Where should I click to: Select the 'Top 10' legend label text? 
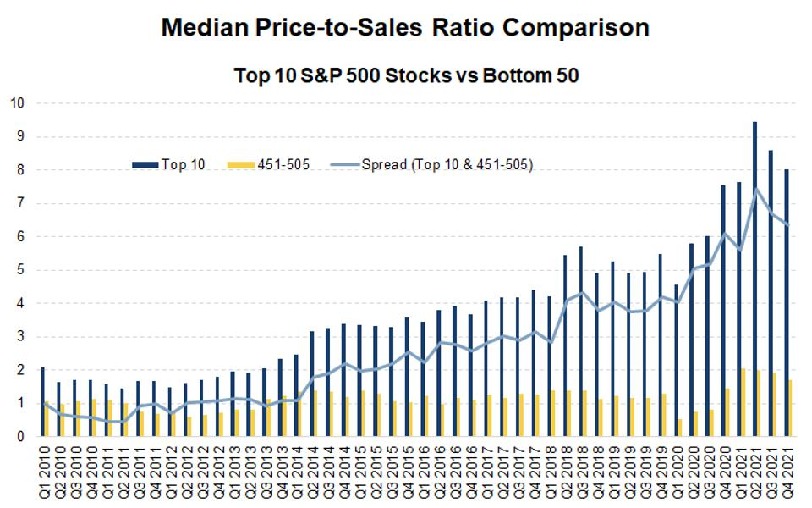pos(183,165)
